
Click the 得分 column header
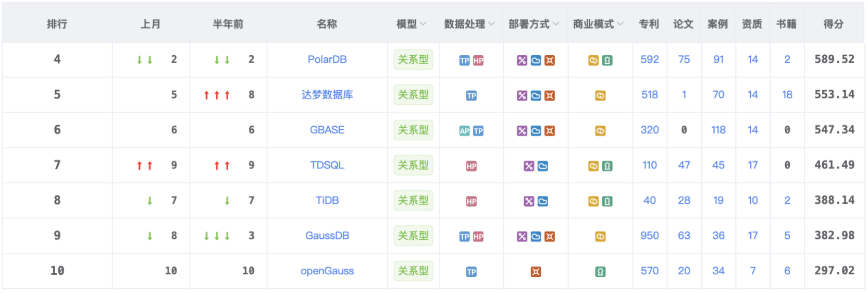834,24
